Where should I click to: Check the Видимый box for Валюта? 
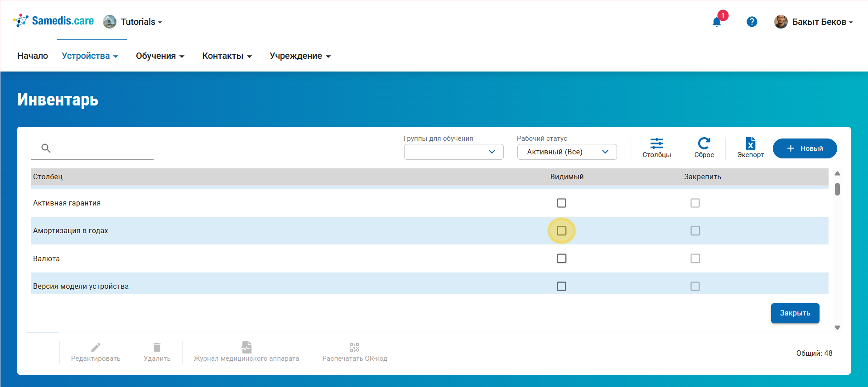click(x=561, y=258)
